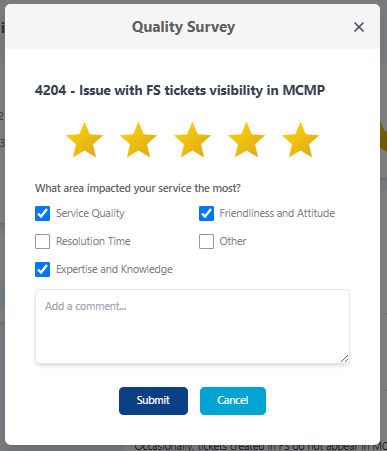The image size is (387, 451).
Task: Click the 'What area impacted your service' question
Action: [x=138, y=188]
